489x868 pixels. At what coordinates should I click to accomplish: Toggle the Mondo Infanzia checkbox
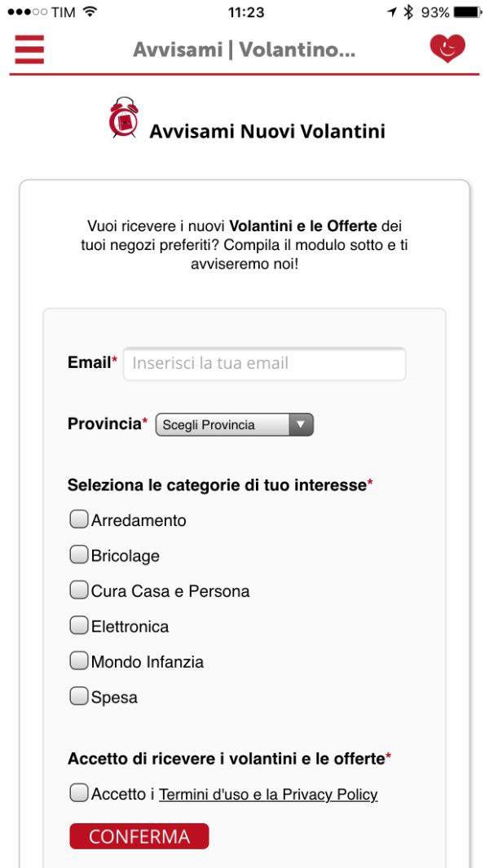79,660
